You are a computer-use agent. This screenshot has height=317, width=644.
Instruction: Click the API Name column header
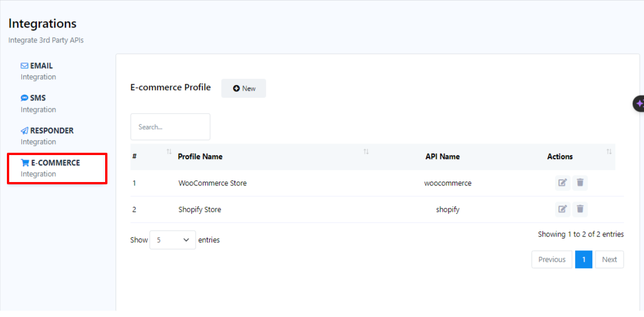point(442,157)
